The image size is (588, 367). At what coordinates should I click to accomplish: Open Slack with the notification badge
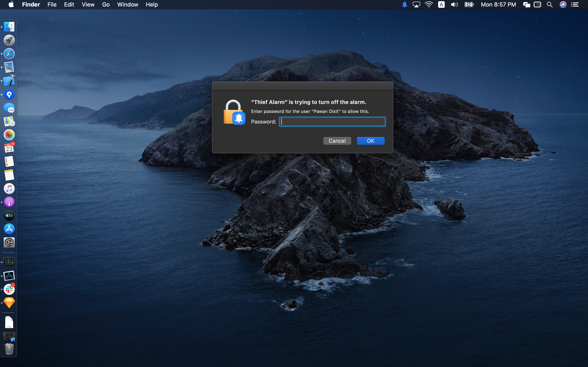point(9,289)
